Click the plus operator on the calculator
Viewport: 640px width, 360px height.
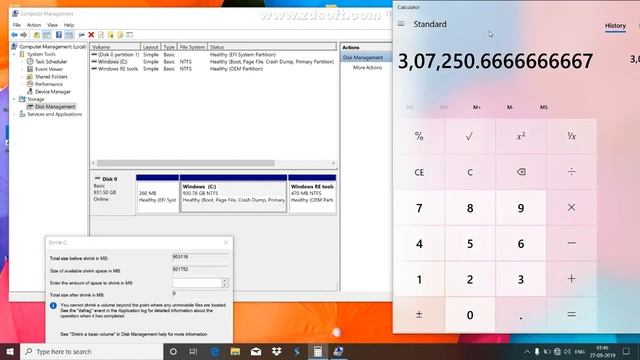(571, 279)
